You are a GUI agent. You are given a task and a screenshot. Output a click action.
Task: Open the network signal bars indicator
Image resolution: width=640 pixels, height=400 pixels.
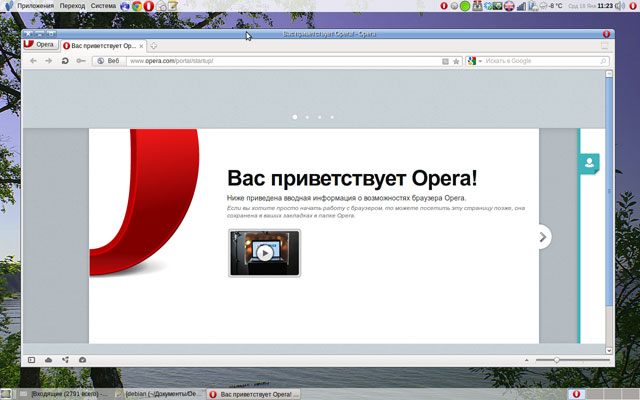pos(521,6)
